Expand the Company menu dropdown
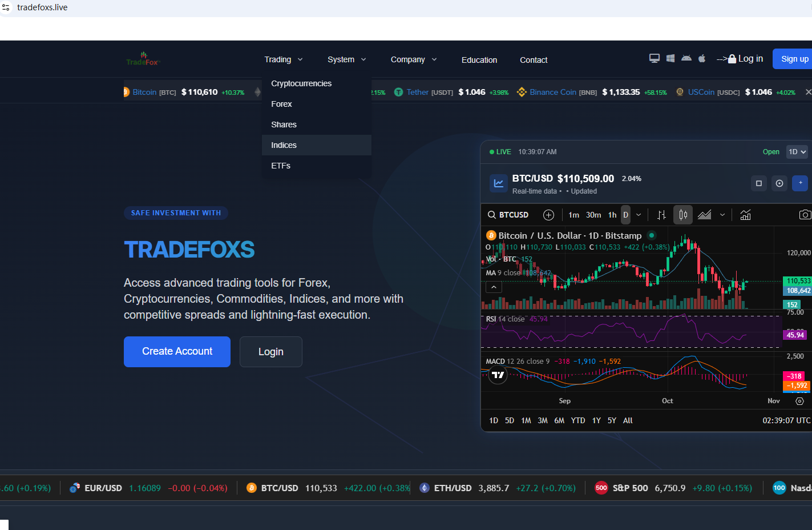812x530 pixels. [x=414, y=59]
